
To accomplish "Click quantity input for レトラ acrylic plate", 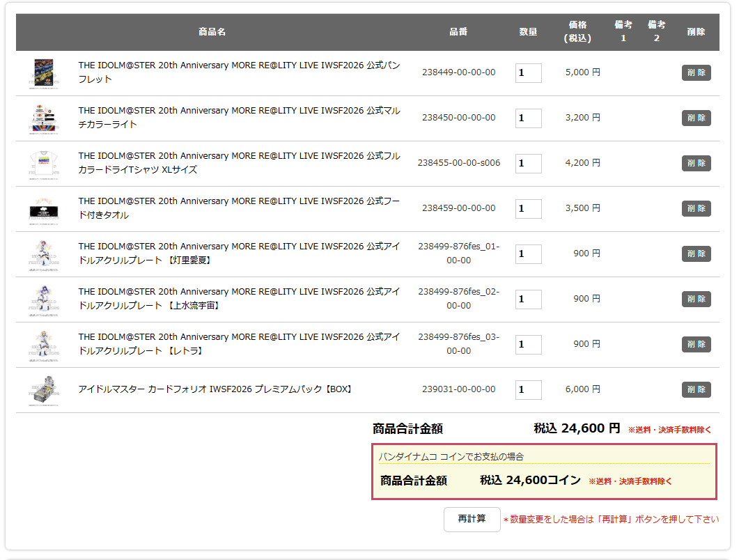I will (528, 345).
